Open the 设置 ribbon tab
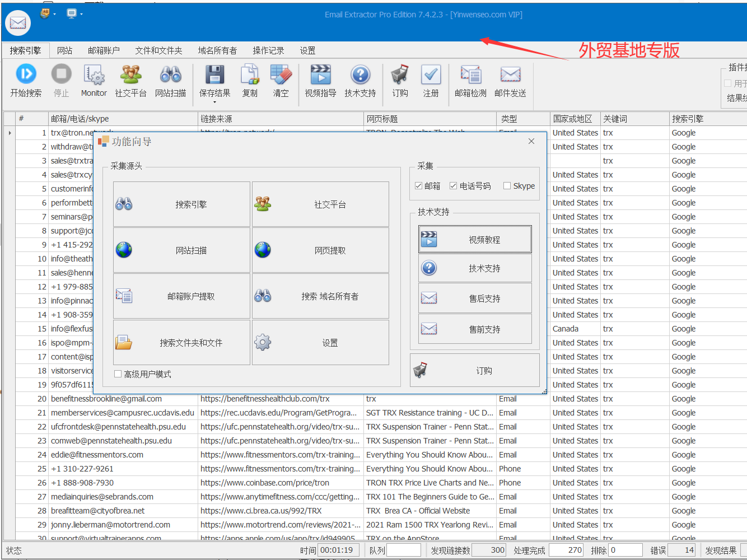 [x=307, y=50]
